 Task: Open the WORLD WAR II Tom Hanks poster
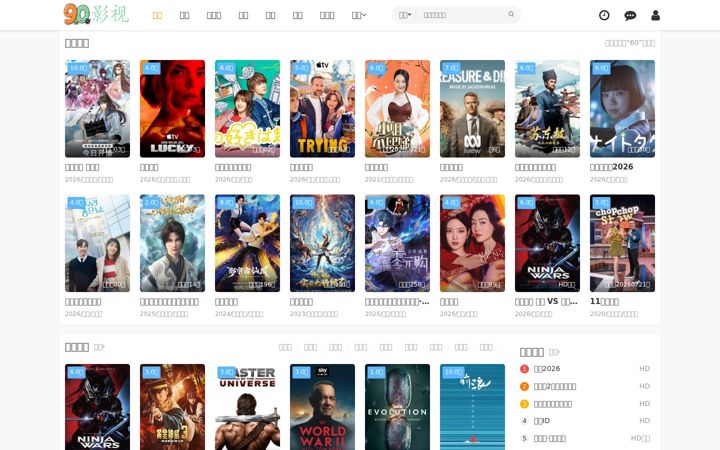tap(322, 407)
